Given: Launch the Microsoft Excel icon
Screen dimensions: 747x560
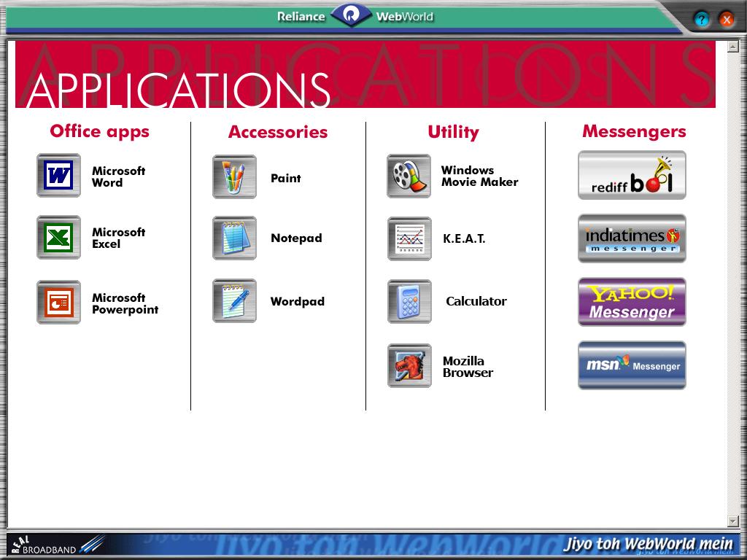Looking at the screenshot, I should point(58,237).
